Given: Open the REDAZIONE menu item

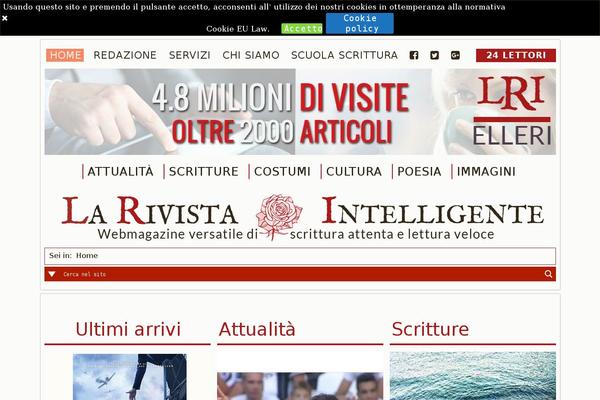Looking at the screenshot, I should (x=125, y=55).
